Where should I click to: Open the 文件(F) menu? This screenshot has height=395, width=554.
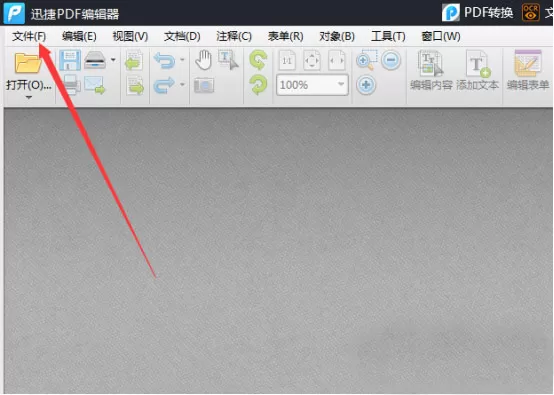point(29,36)
